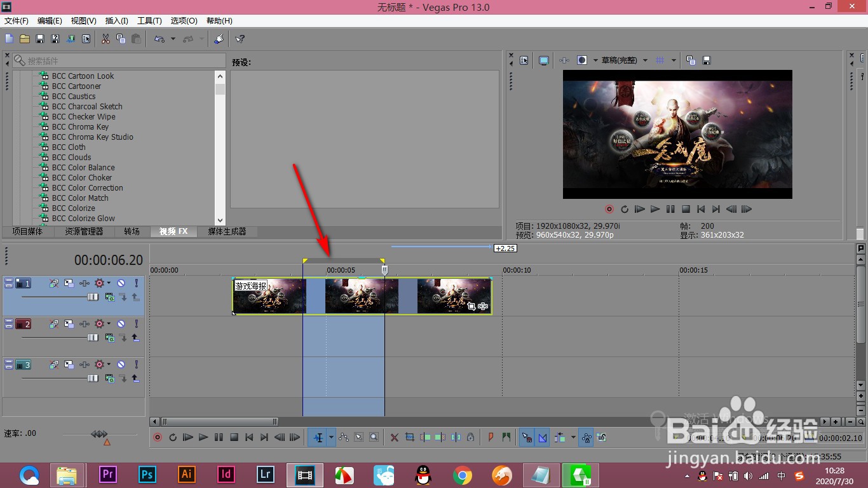Select BCC Chroma Key effect
868x488 pixels.
tap(80, 126)
